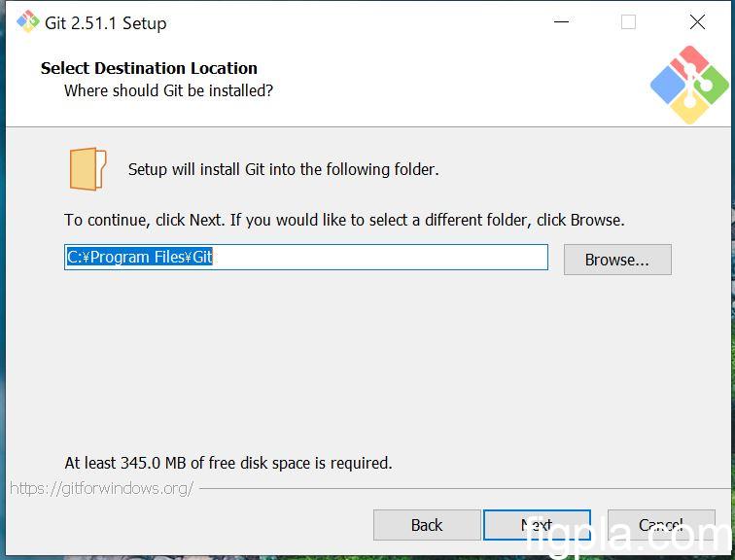Open the Browse... folder picker
Viewport: 735px width, 560px height.
point(616,260)
